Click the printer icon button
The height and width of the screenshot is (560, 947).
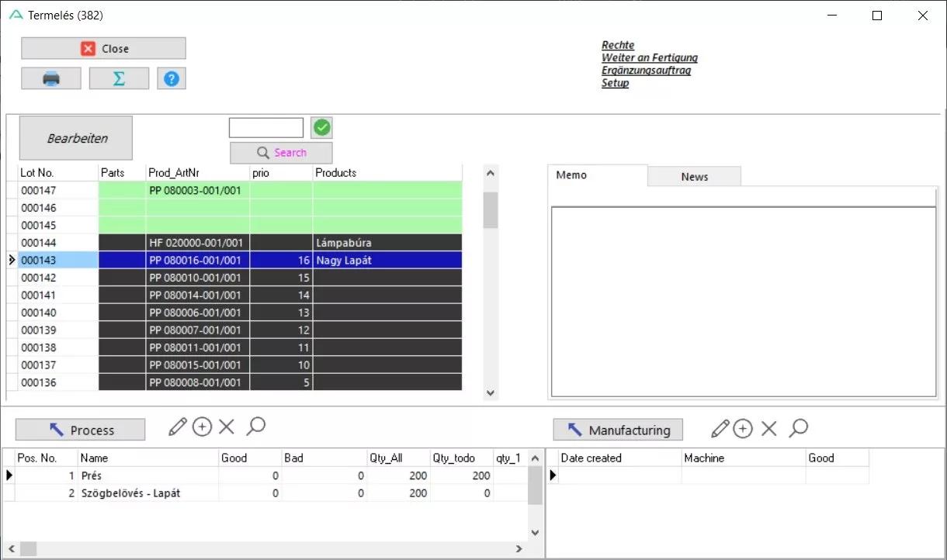[x=51, y=78]
